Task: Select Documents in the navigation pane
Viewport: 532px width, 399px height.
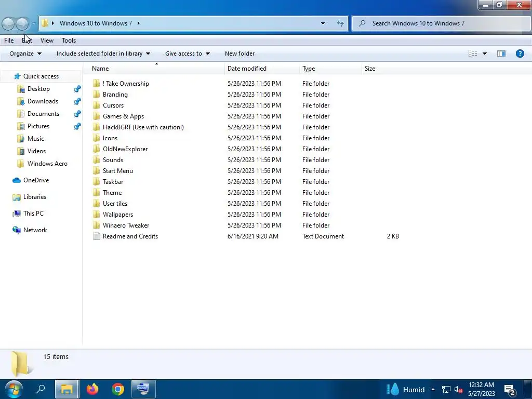Action: tap(43, 114)
